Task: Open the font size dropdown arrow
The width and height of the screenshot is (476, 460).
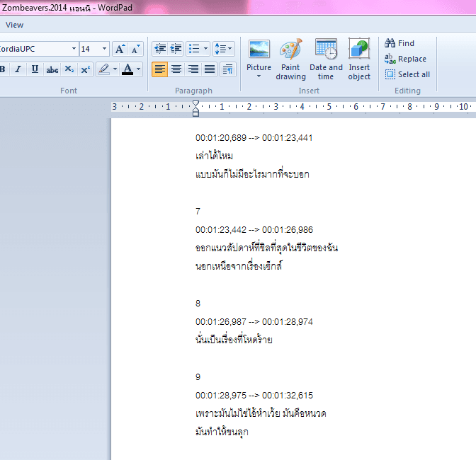Action: pyautogui.click(x=104, y=49)
